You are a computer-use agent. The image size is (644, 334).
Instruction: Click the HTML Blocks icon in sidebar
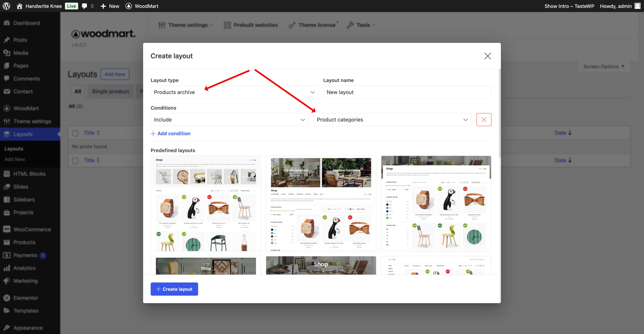pyautogui.click(x=7, y=174)
